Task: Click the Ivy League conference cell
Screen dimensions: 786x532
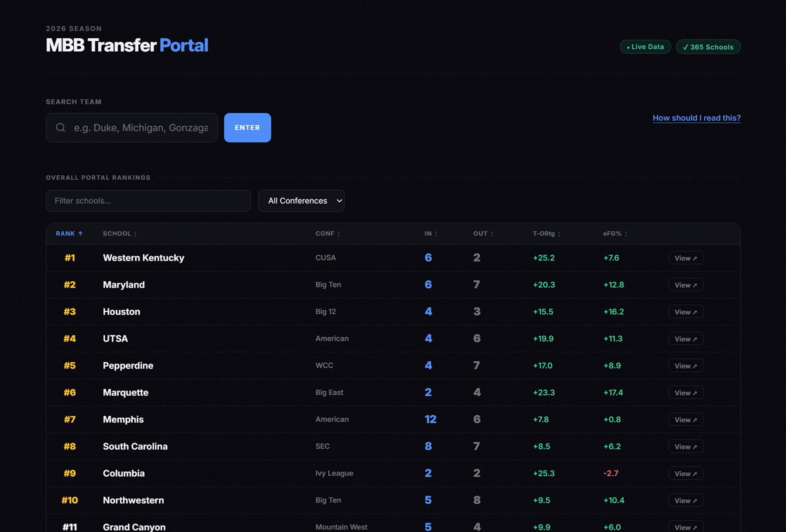Action: click(334, 473)
